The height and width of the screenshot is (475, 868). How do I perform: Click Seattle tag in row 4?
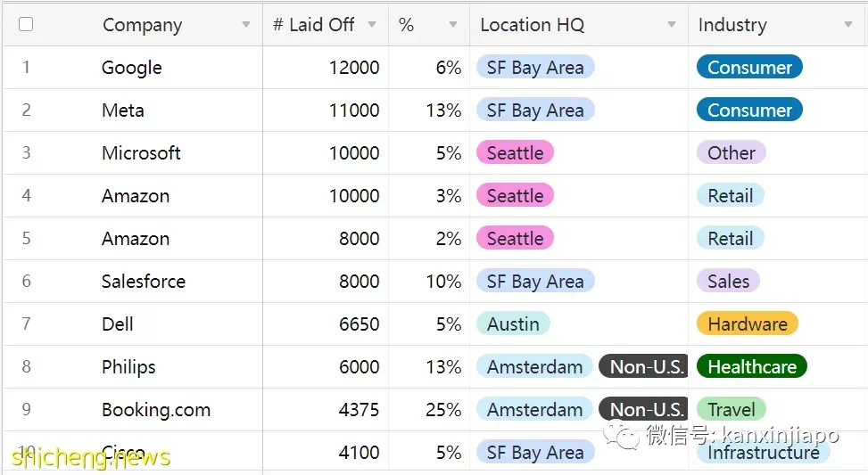click(x=515, y=195)
